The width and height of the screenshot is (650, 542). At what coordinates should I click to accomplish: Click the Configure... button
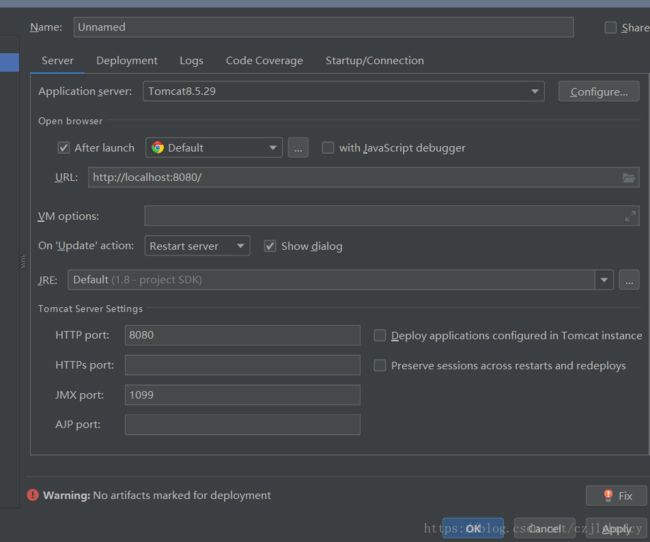pyautogui.click(x=599, y=92)
